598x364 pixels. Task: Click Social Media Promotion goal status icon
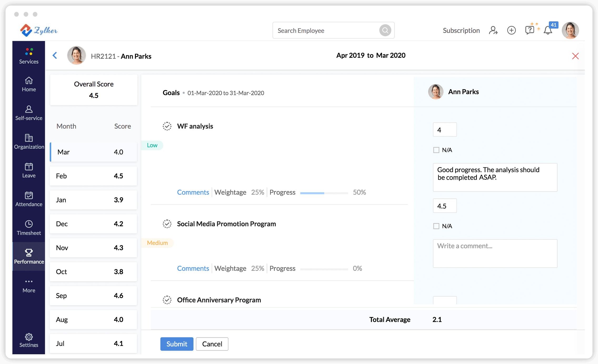167,224
